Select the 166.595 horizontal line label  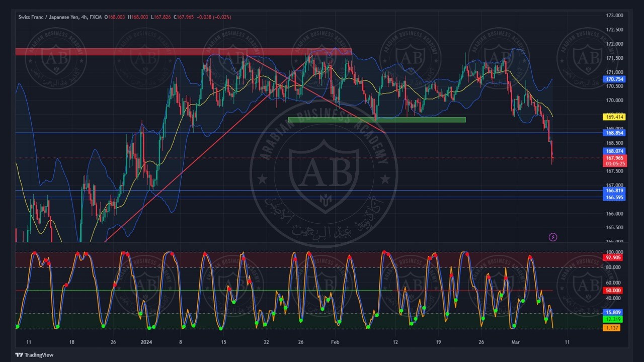click(x=614, y=198)
